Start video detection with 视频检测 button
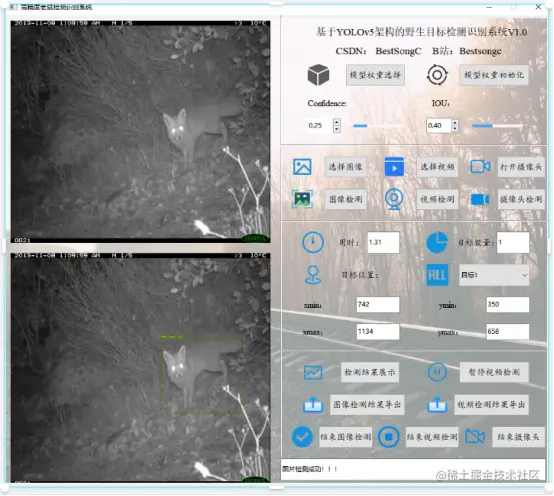Image resolution: width=554 pixels, height=496 pixels. pos(437,199)
